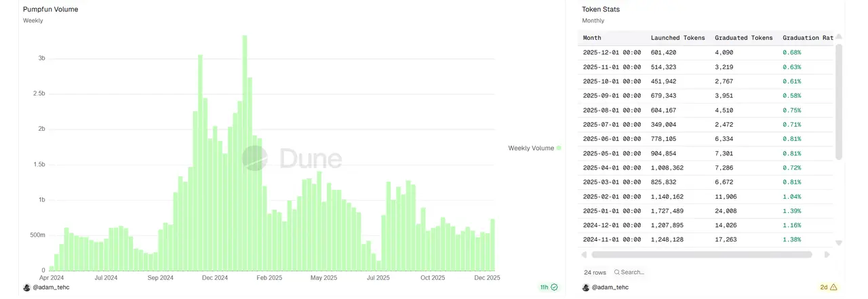
Task: Open the Pumpfun Volume chart title
Action: click(50, 9)
